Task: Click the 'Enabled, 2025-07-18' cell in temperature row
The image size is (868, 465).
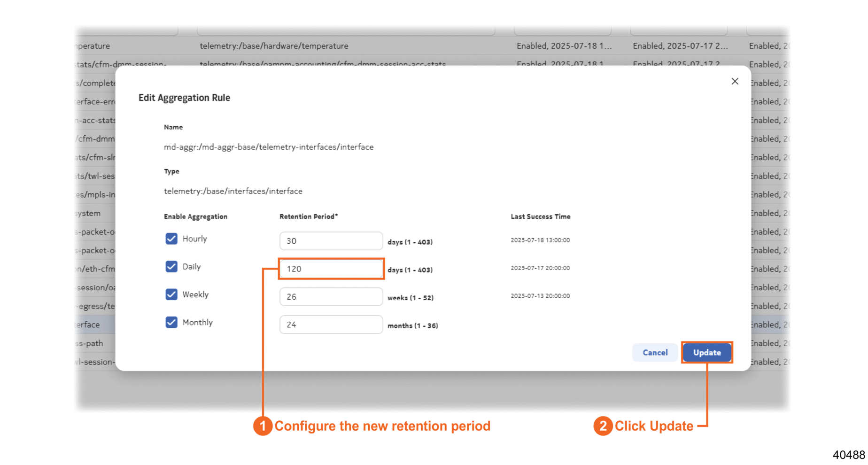Action: pos(564,46)
